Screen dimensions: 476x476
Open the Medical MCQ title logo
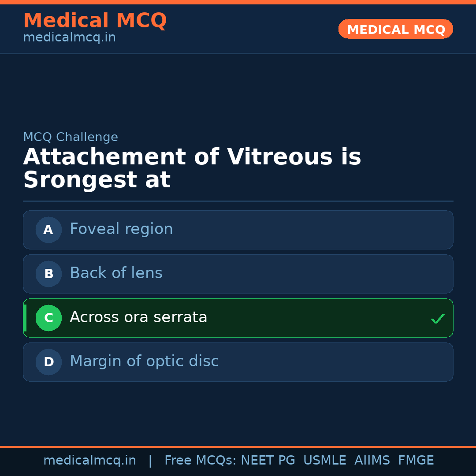[95, 21]
